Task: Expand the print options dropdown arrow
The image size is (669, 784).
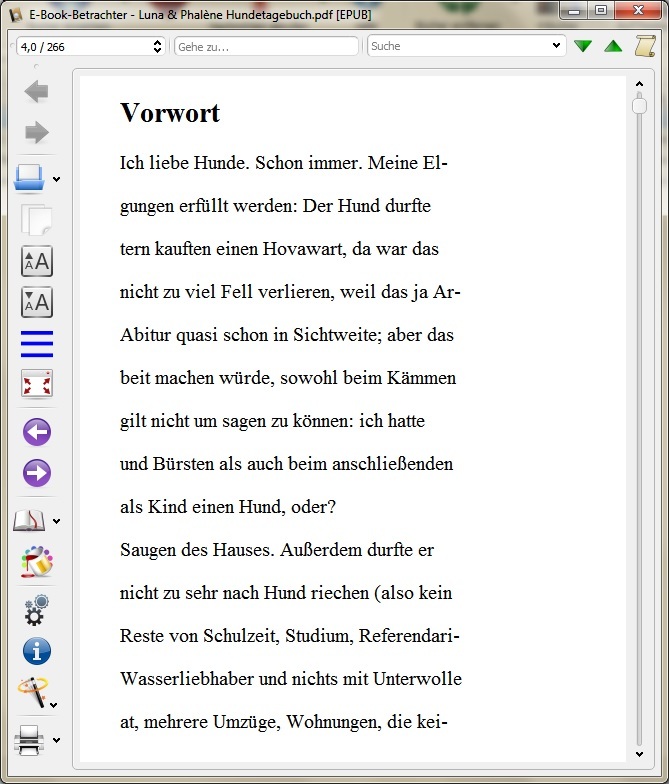Action: (57, 741)
